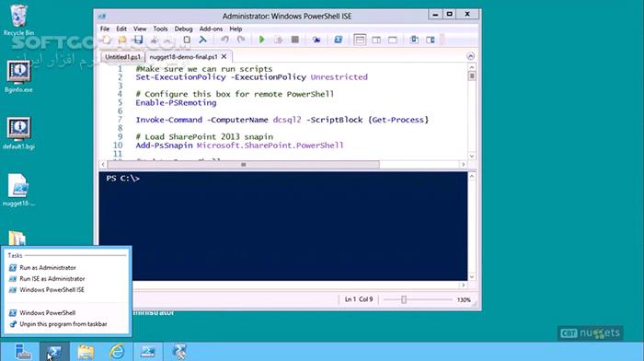Open the File menu
The width and height of the screenshot is (644, 361).
(105, 29)
